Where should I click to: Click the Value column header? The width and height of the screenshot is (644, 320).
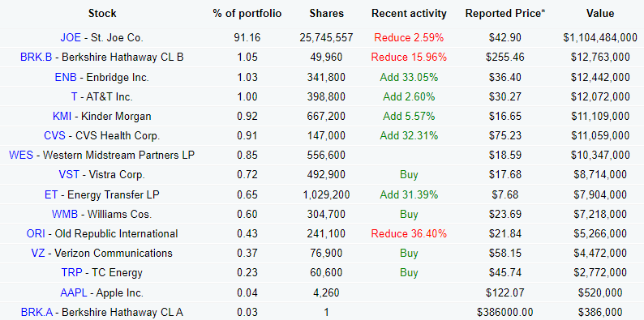(x=600, y=14)
